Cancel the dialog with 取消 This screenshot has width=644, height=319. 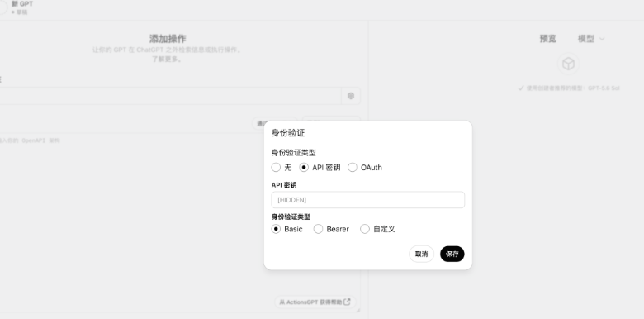point(421,254)
